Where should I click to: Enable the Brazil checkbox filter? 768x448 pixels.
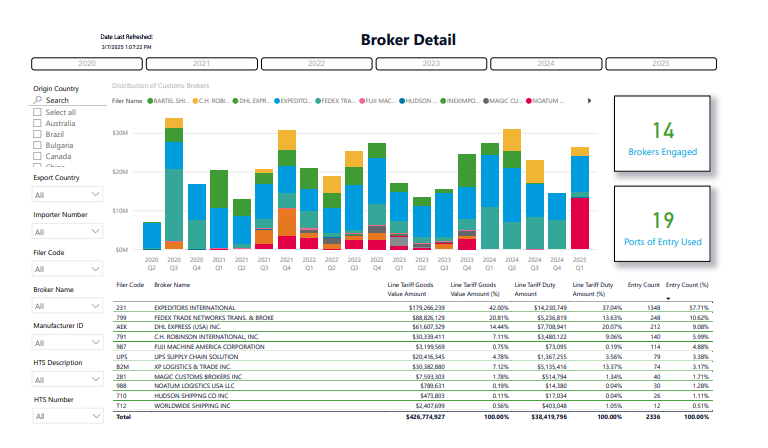(x=38, y=134)
